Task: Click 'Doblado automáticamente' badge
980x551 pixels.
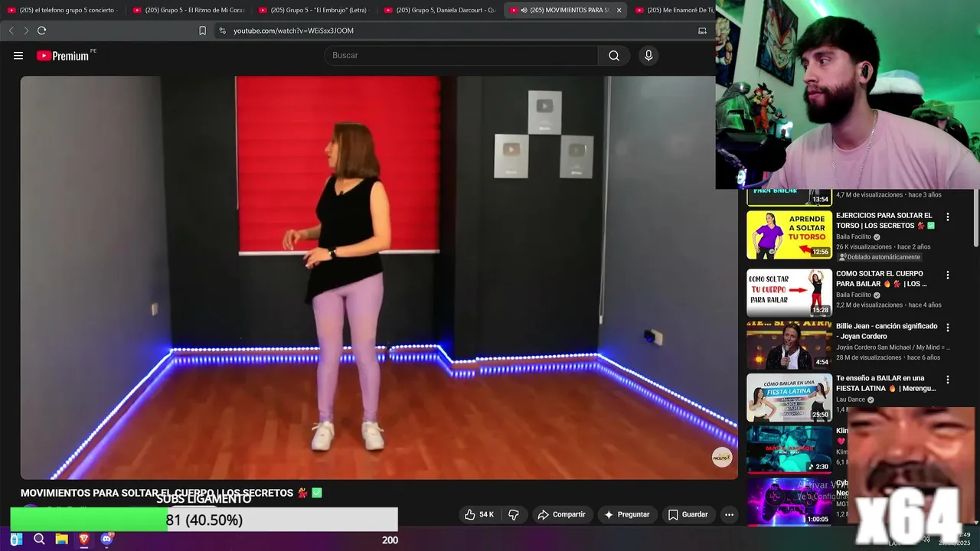Action: tap(878, 257)
